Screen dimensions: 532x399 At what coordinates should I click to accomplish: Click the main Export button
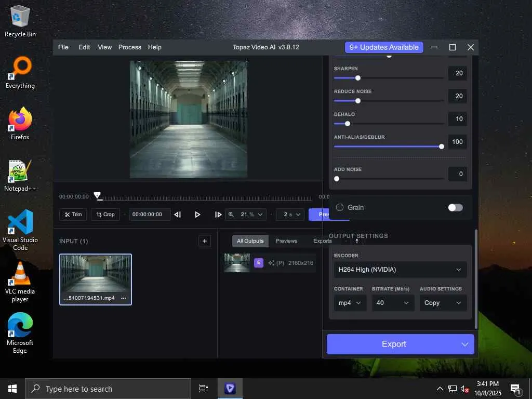pos(393,344)
